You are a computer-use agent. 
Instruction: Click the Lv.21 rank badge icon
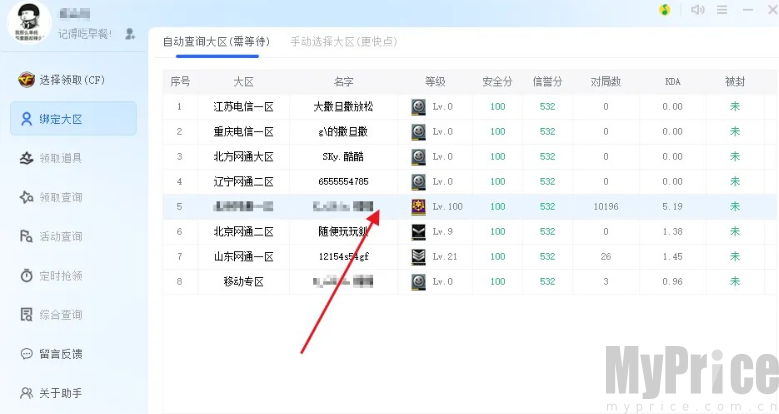(418, 256)
